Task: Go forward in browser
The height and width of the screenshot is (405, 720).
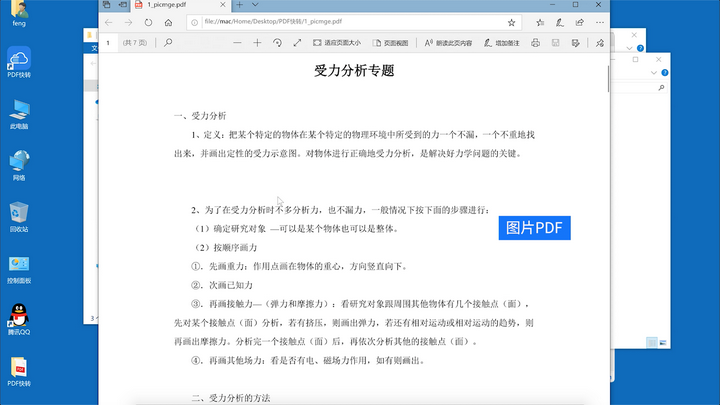Action: [x=129, y=22]
